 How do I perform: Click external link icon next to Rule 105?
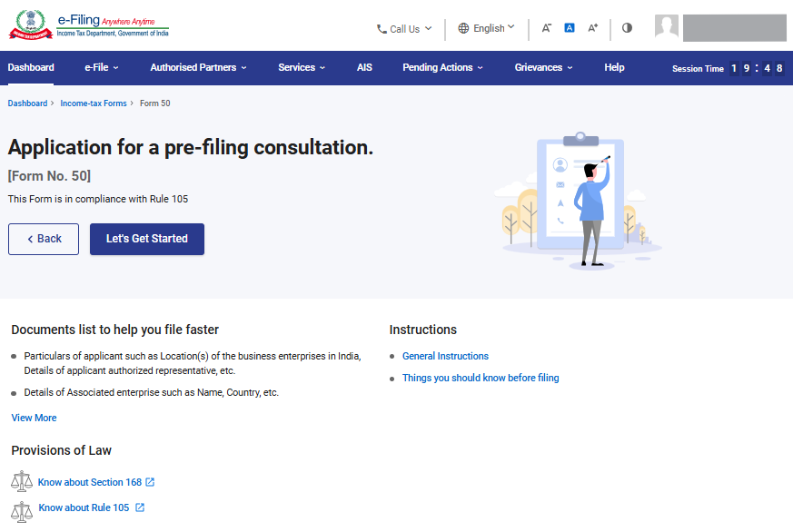[140, 507]
